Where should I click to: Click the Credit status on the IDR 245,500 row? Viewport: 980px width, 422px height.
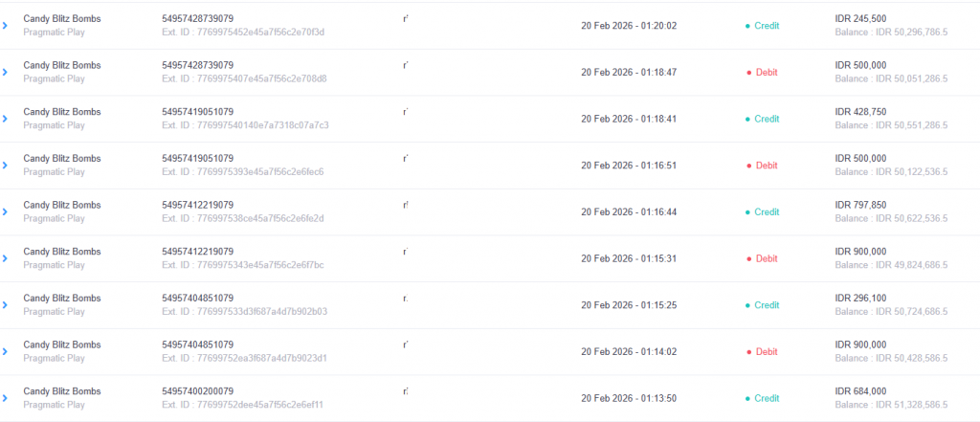point(766,26)
